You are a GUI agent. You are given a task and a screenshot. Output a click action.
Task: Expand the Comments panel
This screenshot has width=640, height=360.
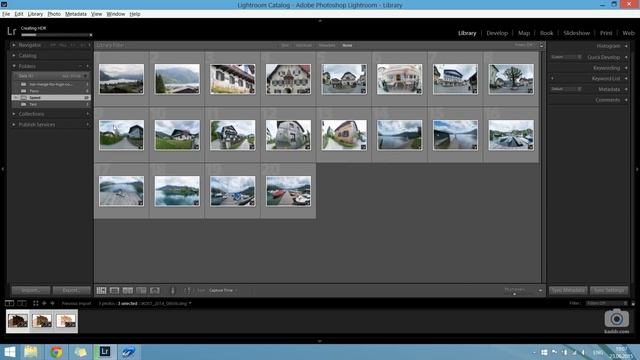[x=626, y=100]
